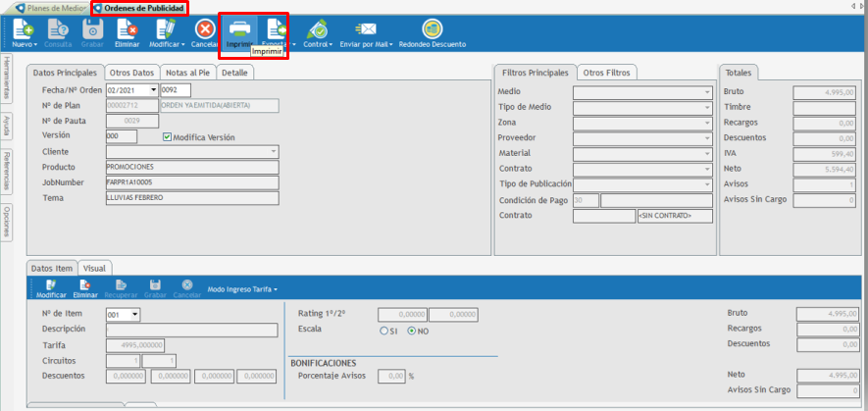868x411 pixels.
Task: Open the Herramientas side panel
Action: [x=7, y=78]
